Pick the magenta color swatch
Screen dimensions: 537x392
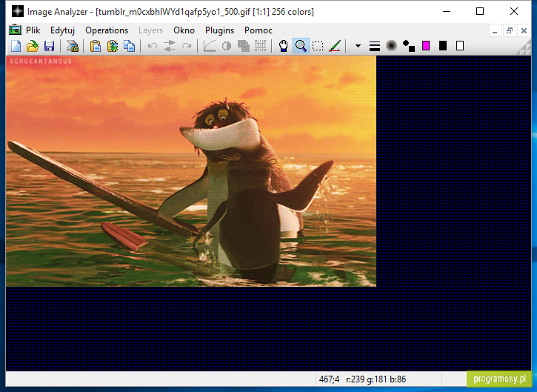click(x=426, y=46)
